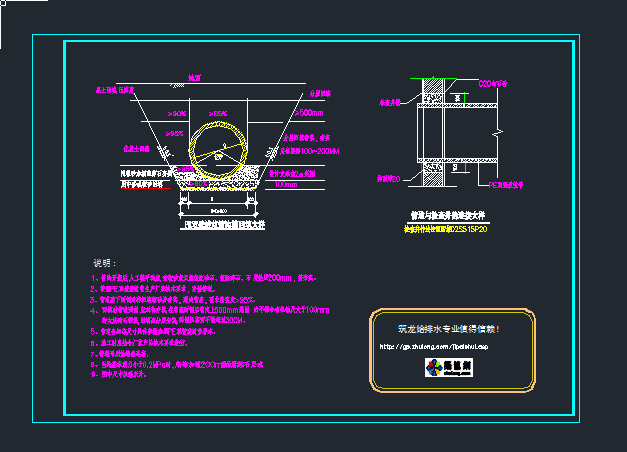Select the 100mm bedding dimension text

pos(286,184)
